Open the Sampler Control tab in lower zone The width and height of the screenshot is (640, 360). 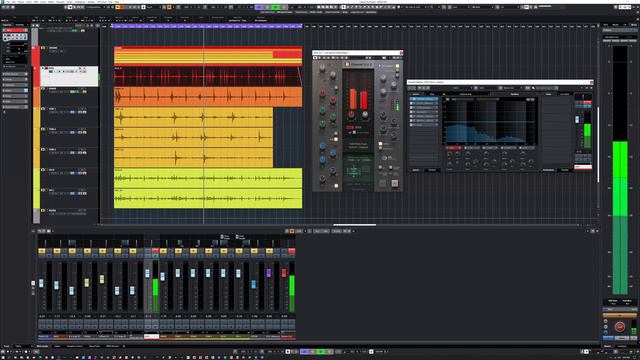pos(75,346)
